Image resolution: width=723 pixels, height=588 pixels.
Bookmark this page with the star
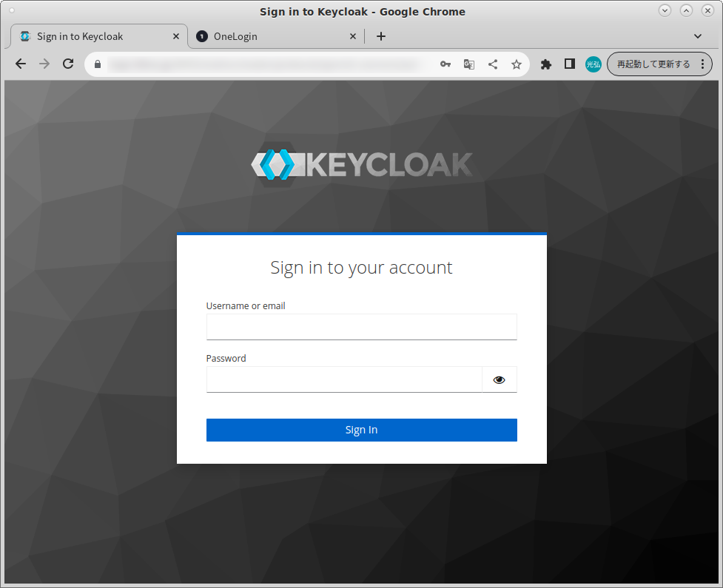tap(517, 64)
